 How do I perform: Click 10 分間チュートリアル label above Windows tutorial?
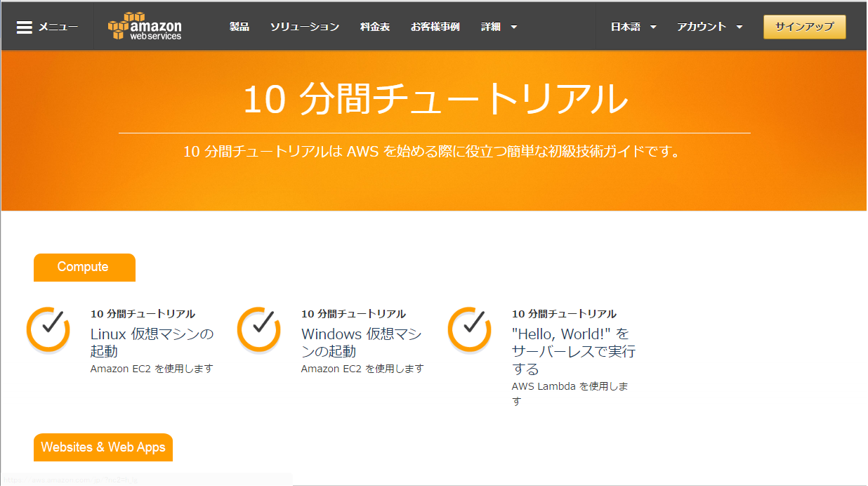354,314
